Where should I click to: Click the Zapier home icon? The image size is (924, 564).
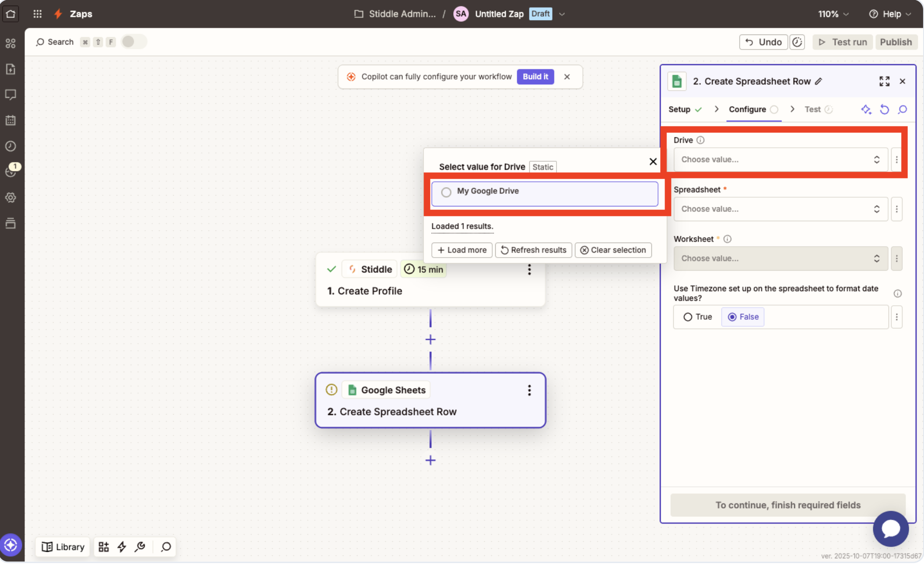click(x=11, y=14)
